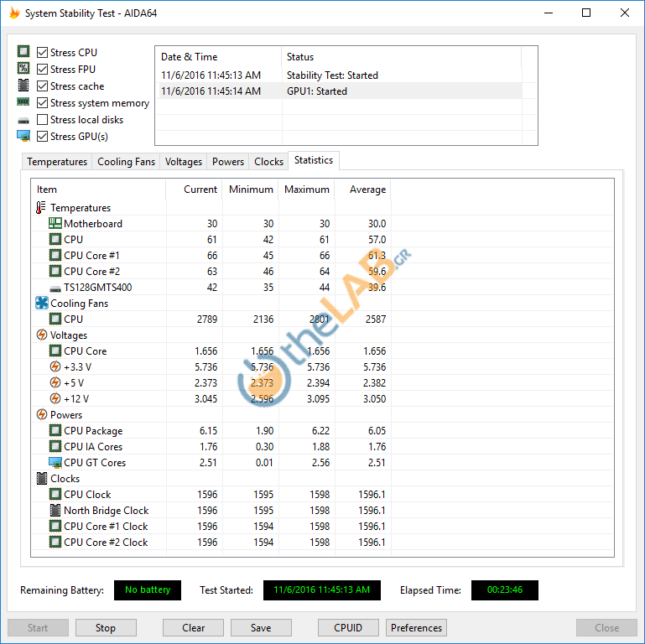The width and height of the screenshot is (645, 644).
Task: Click the Status column header in log
Action: pos(402,57)
